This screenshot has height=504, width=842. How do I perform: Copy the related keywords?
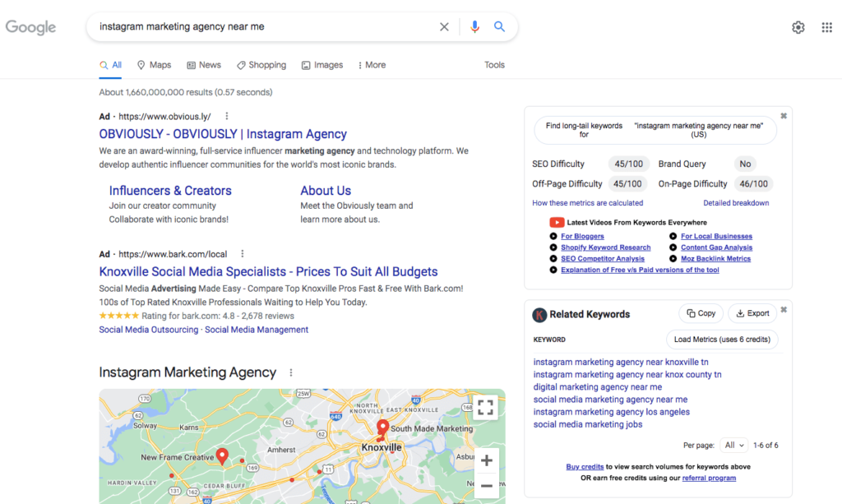pos(701,313)
